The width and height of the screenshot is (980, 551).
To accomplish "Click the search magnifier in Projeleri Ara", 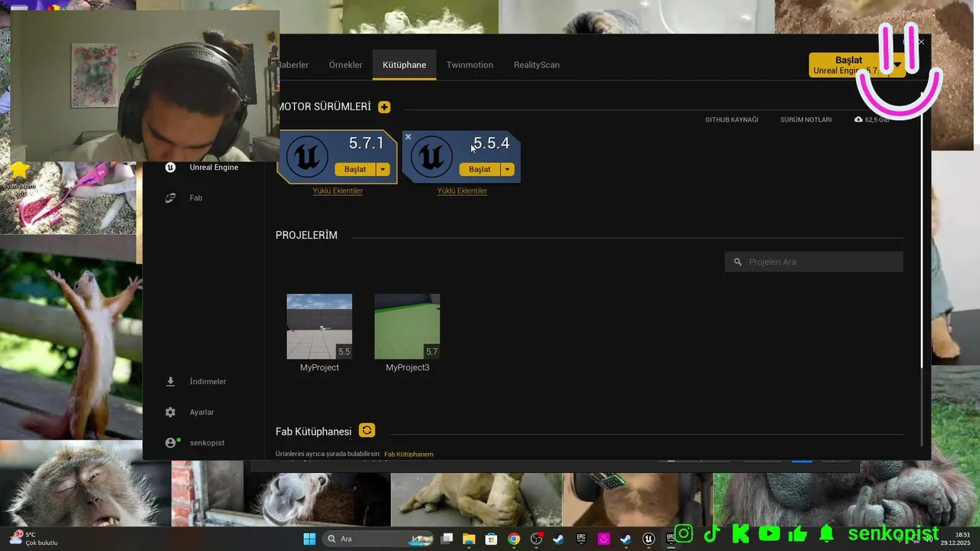I will 738,262.
